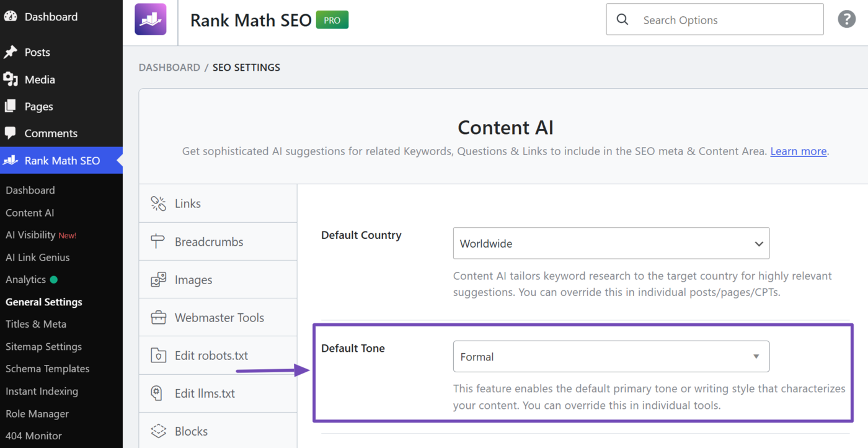Open the Images settings icon
This screenshot has width=868, height=448.
[159, 280]
